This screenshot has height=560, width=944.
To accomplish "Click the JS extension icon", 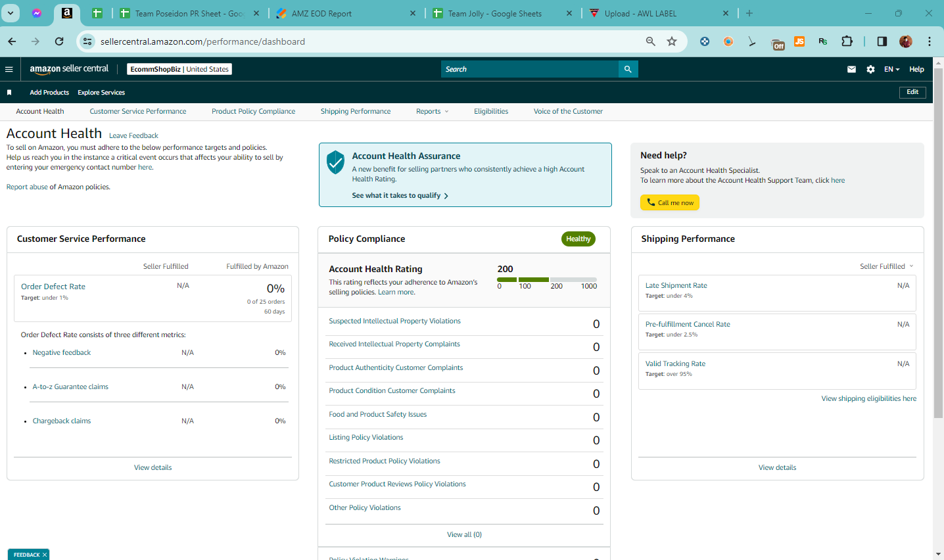I will (x=799, y=41).
